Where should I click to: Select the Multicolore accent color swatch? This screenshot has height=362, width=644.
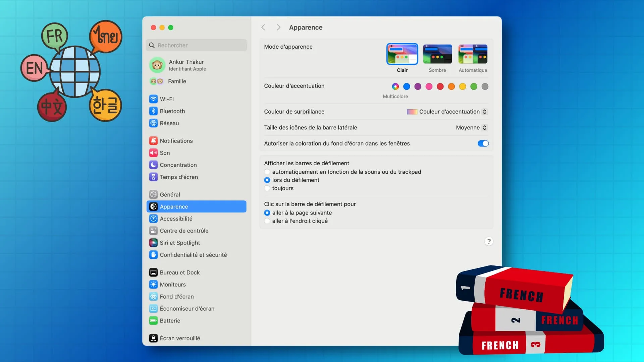tap(395, 86)
